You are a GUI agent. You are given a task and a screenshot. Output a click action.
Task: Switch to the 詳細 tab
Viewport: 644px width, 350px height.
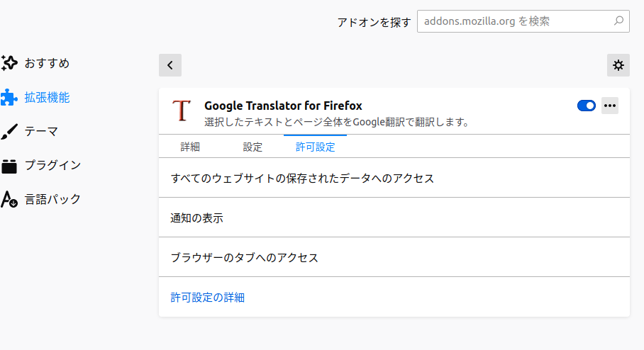[190, 147]
